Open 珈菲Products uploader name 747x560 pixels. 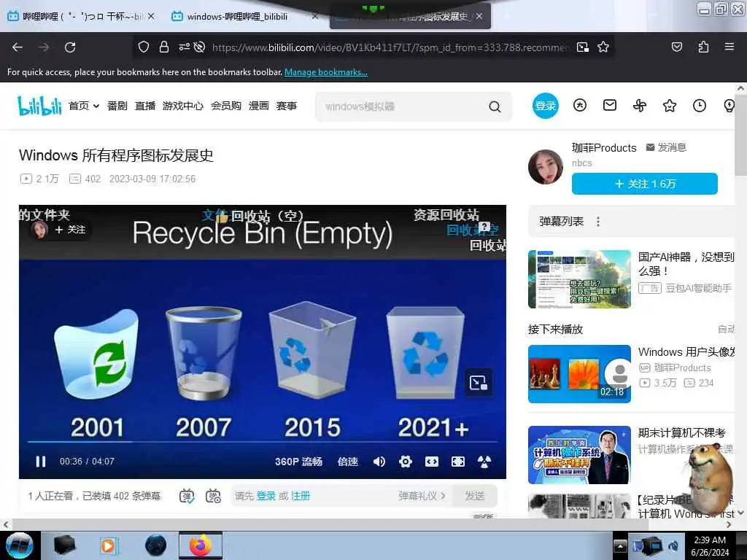604,147
